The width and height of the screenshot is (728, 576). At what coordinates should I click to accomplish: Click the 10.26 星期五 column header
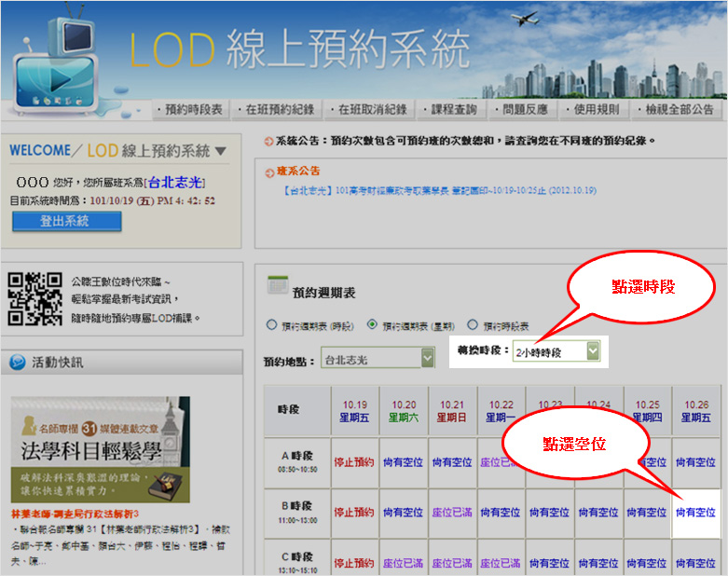(x=696, y=411)
